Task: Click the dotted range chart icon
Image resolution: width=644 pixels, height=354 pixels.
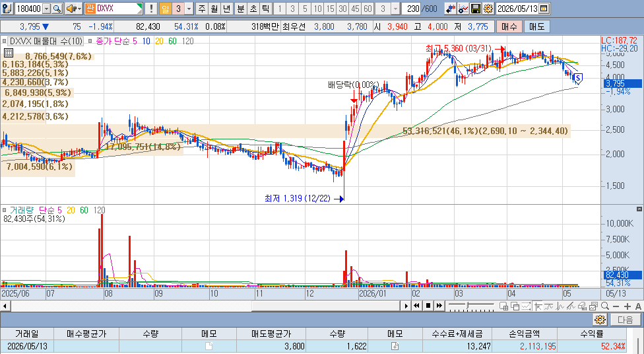Action: [x=526, y=306]
